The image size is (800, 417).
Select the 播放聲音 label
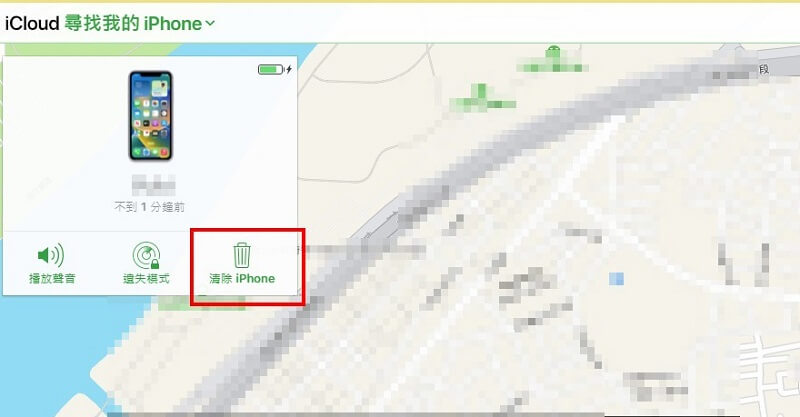[x=52, y=279]
